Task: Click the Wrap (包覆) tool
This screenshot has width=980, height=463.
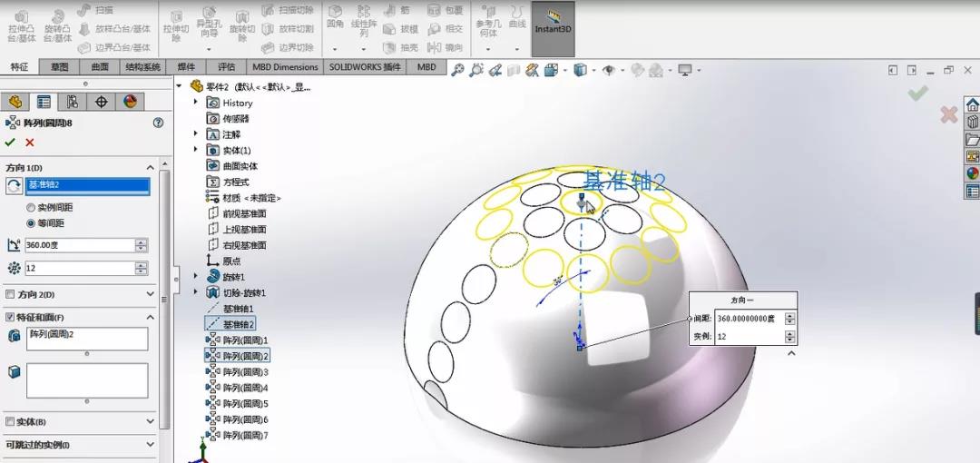Action: 445,11
